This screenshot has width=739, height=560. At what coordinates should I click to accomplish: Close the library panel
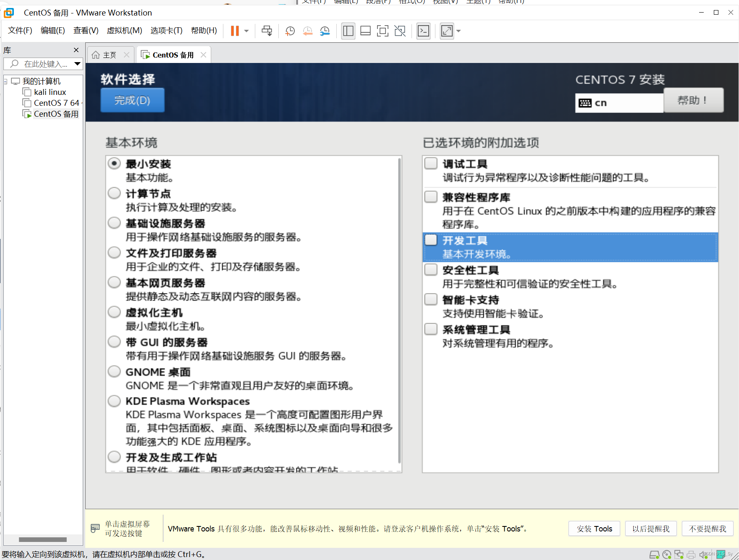[x=76, y=50]
